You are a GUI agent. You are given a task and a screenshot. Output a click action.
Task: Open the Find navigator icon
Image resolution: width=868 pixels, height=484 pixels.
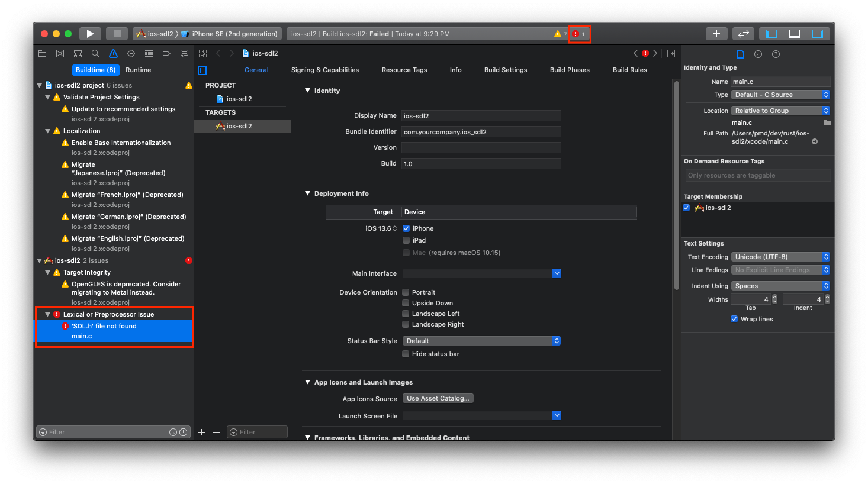(x=95, y=53)
